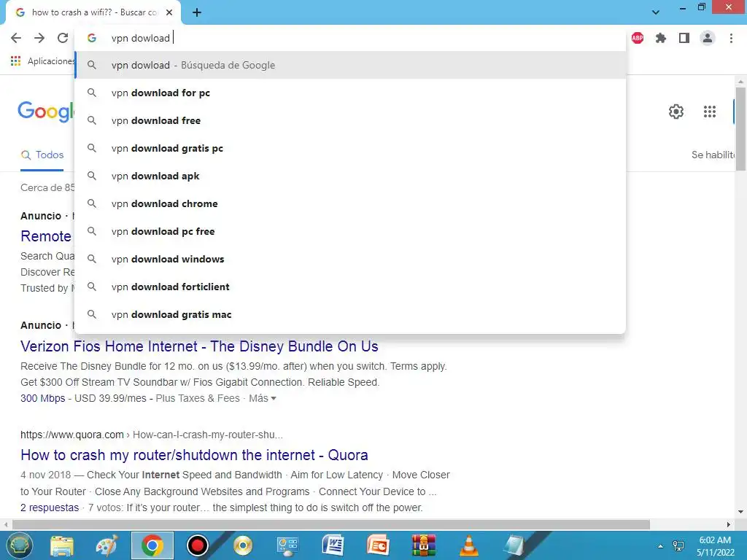747x560 pixels.
Task: Open File Explorer from taskbar
Action: point(62,545)
